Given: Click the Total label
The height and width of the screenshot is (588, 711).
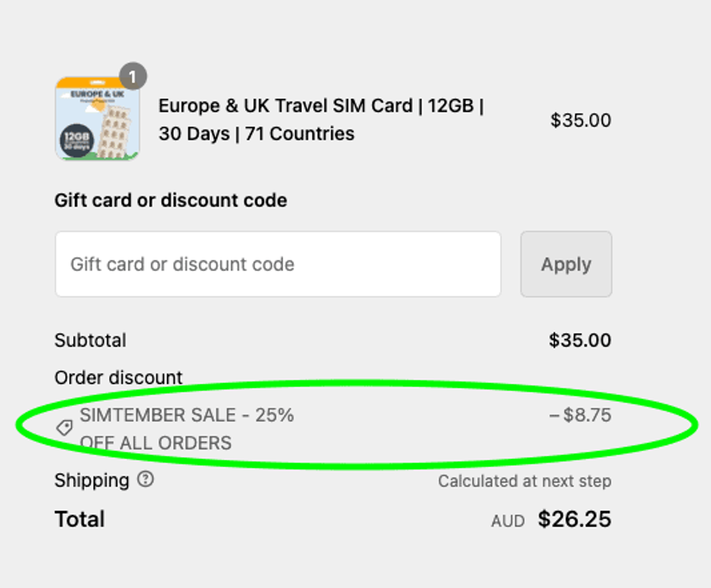Looking at the screenshot, I should pyautogui.click(x=80, y=519).
